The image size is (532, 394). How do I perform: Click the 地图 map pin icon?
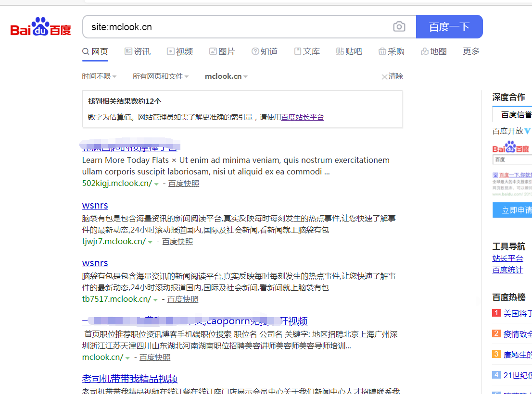click(424, 51)
